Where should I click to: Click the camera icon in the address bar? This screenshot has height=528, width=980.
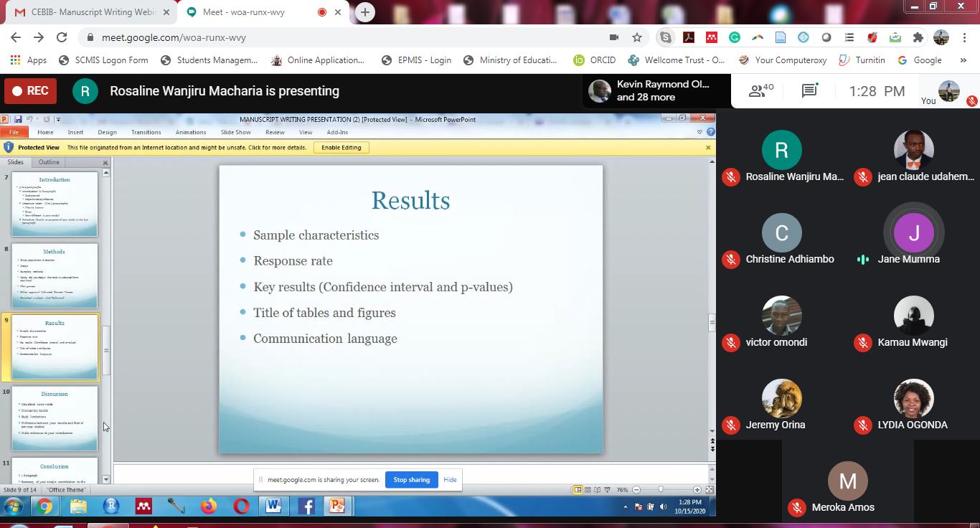(613, 37)
